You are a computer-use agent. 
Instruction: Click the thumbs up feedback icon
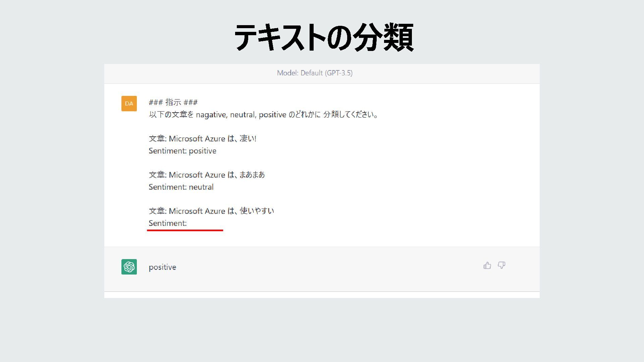coord(487,265)
